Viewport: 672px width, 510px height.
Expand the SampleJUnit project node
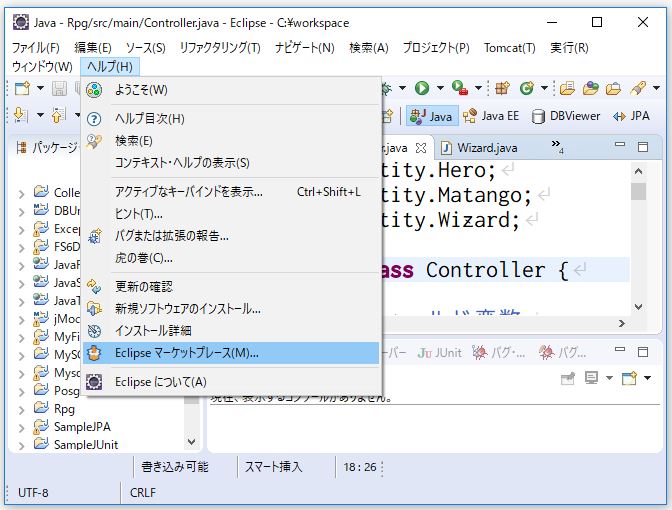point(21,446)
